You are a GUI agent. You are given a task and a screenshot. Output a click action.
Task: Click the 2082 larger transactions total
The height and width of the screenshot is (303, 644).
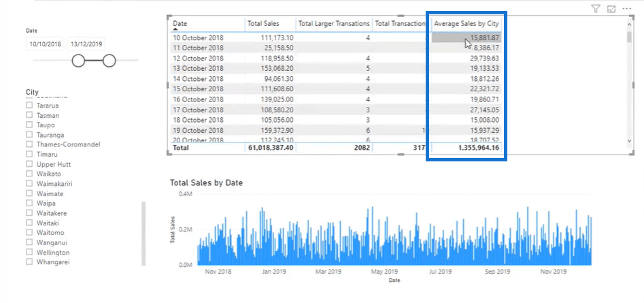[363, 148]
